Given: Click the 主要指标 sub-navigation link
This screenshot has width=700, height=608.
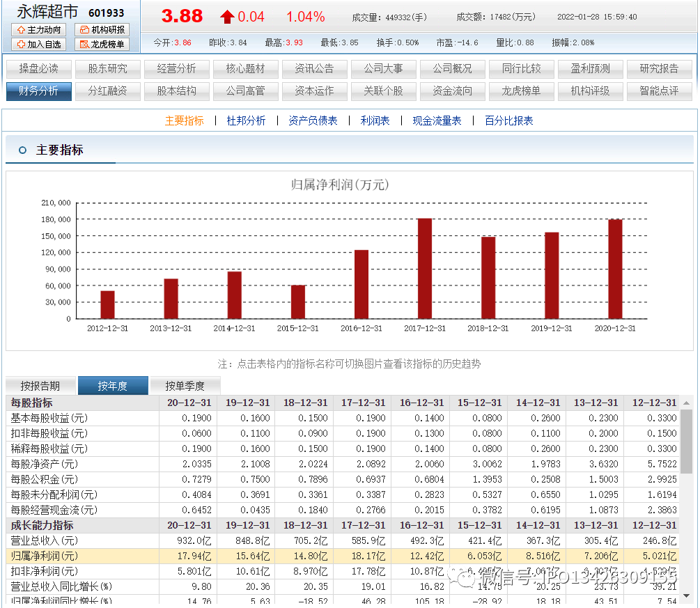Looking at the screenshot, I should click(185, 120).
